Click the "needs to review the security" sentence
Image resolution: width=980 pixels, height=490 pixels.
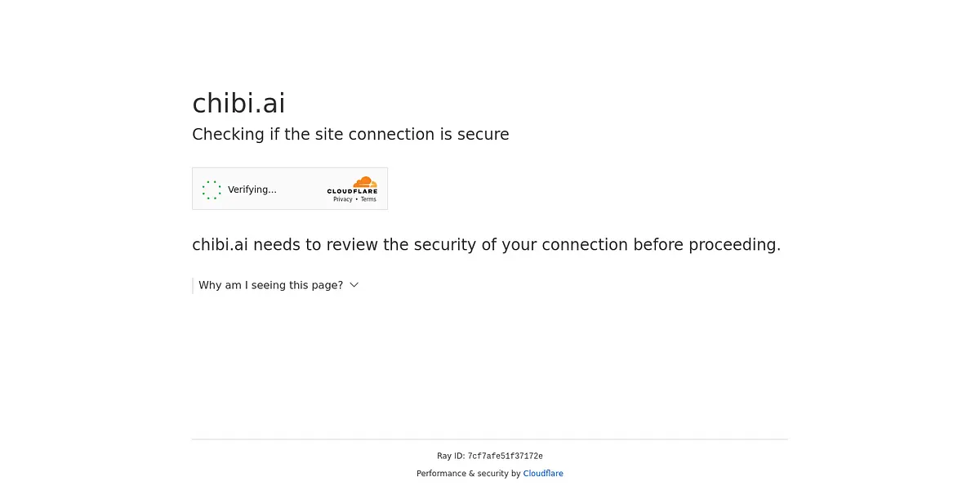tap(486, 245)
